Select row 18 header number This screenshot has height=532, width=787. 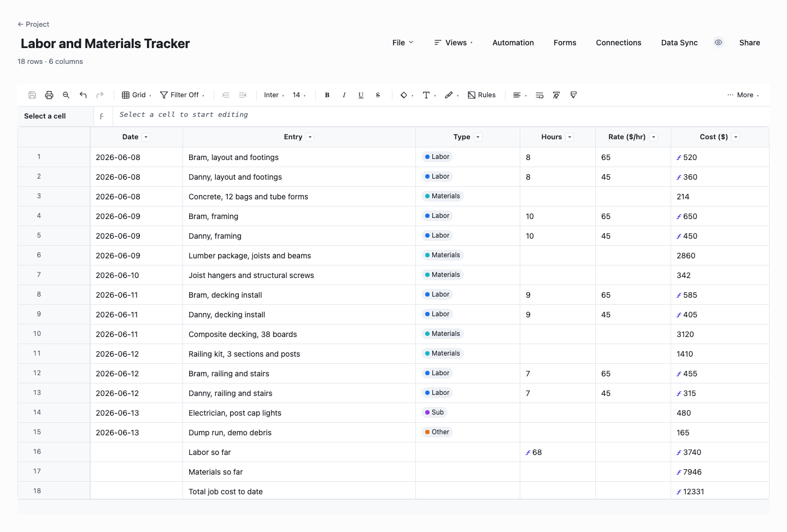click(x=54, y=491)
